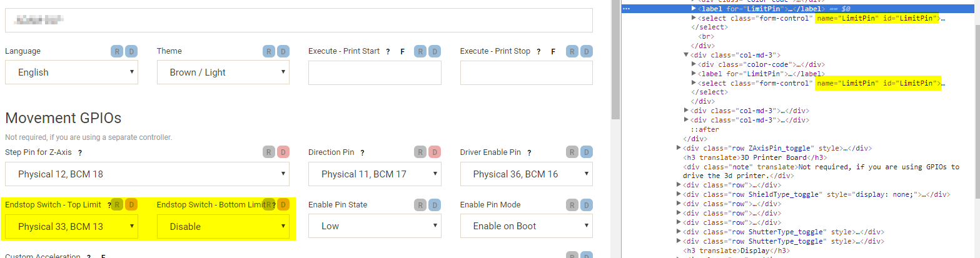Expand the ZAxisPin_toggle row div node
The image size is (980, 258).
(679, 147)
